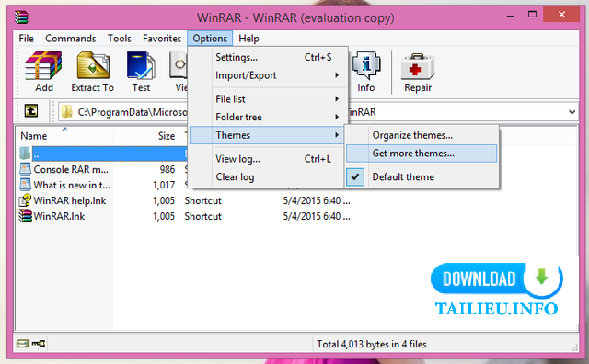Click the Info toolbar icon

366,65
